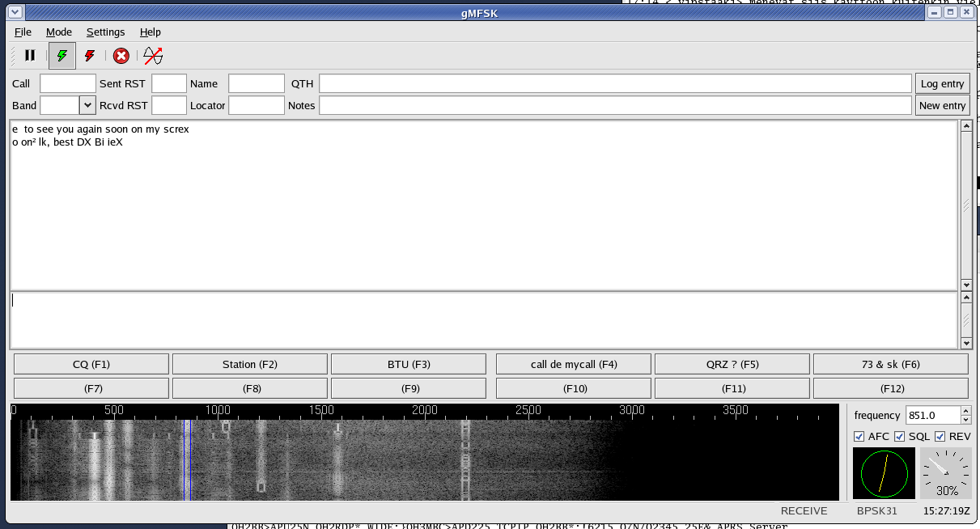
Task: Switch to receive using green lightning icon
Action: 62,56
